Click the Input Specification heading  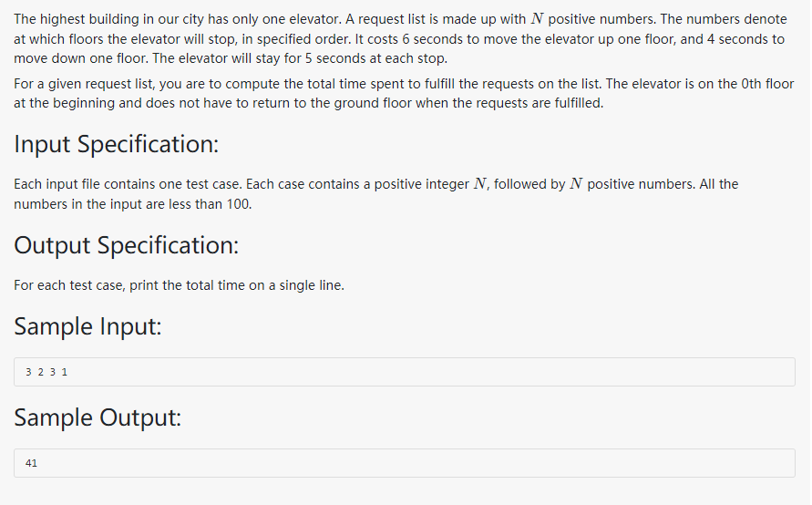point(117,144)
